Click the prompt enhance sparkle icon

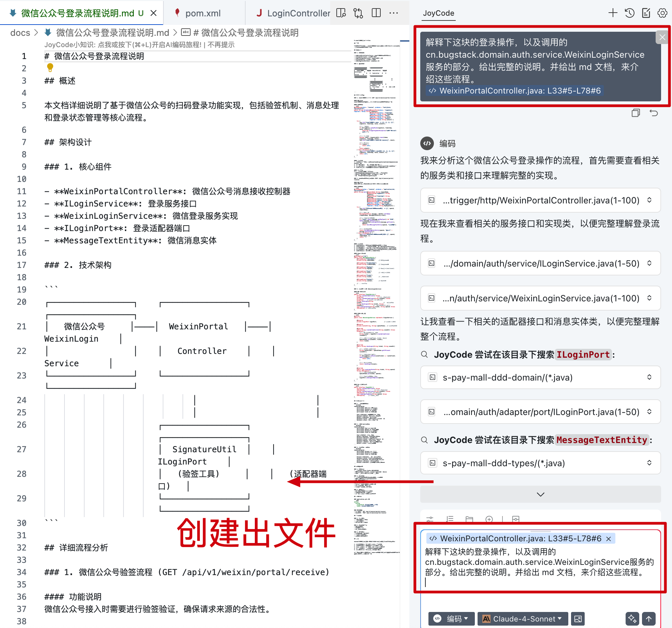(x=632, y=618)
